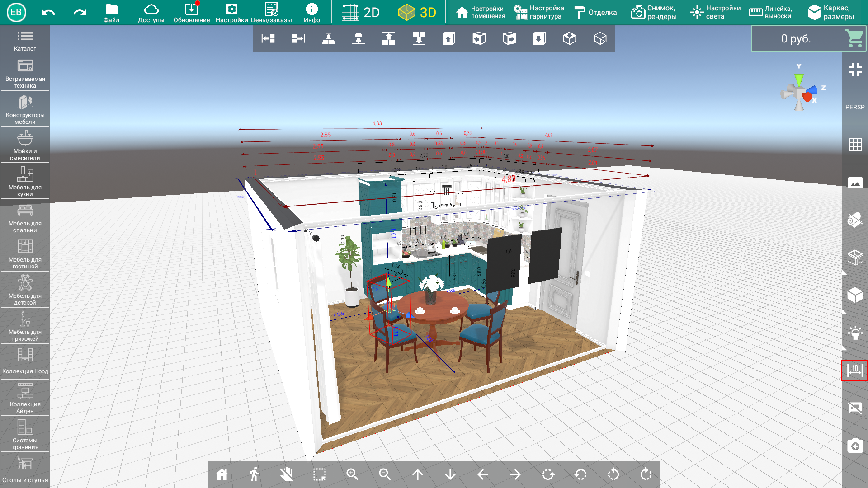Viewport: 868px width, 488px height.
Task: Reset camera with home icon
Action: (x=222, y=474)
